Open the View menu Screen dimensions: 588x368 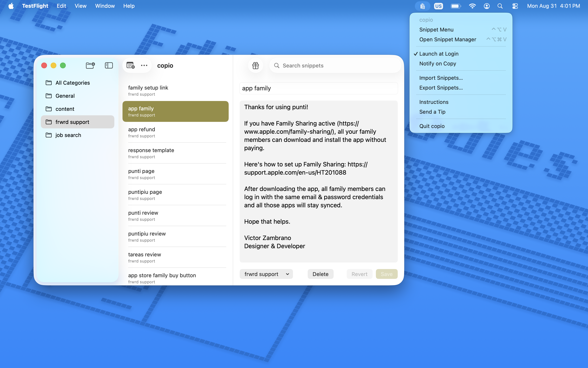[x=80, y=6]
